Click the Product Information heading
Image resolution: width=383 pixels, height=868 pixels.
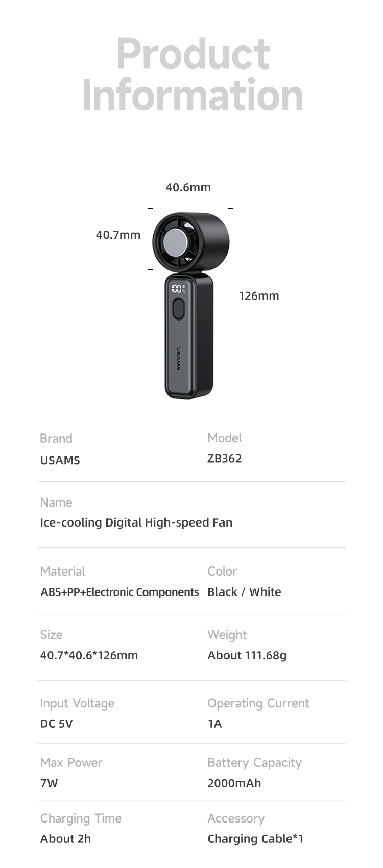(193, 75)
